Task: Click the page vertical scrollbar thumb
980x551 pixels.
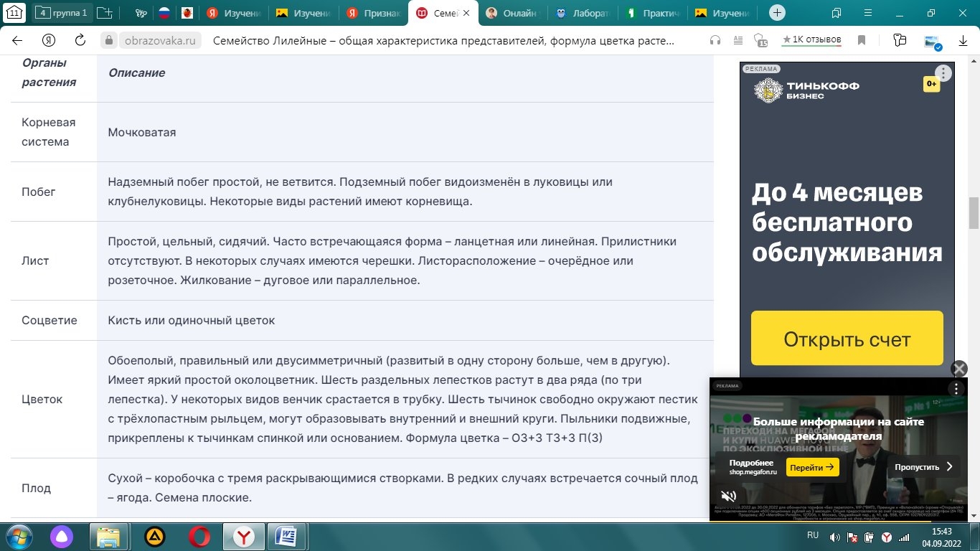Action: pos(974,212)
